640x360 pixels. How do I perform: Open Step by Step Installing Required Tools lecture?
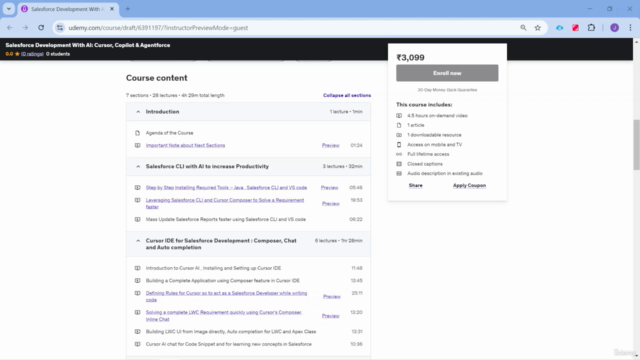[x=226, y=188]
